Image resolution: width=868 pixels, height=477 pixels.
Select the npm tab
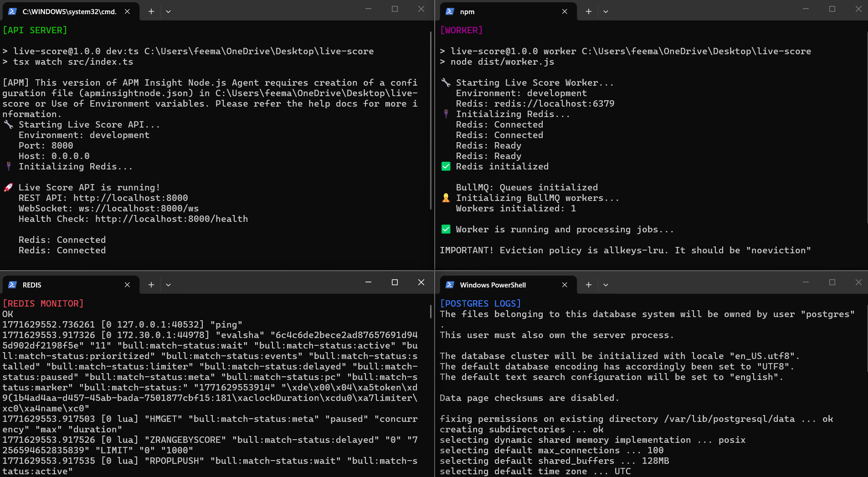(501, 11)
